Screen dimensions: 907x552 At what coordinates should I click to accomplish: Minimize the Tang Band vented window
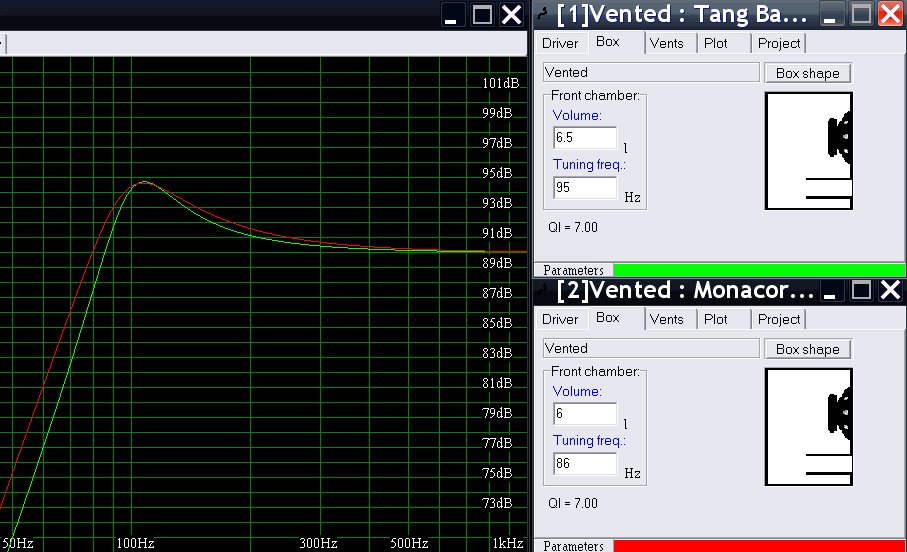click(x=830, y=14)
